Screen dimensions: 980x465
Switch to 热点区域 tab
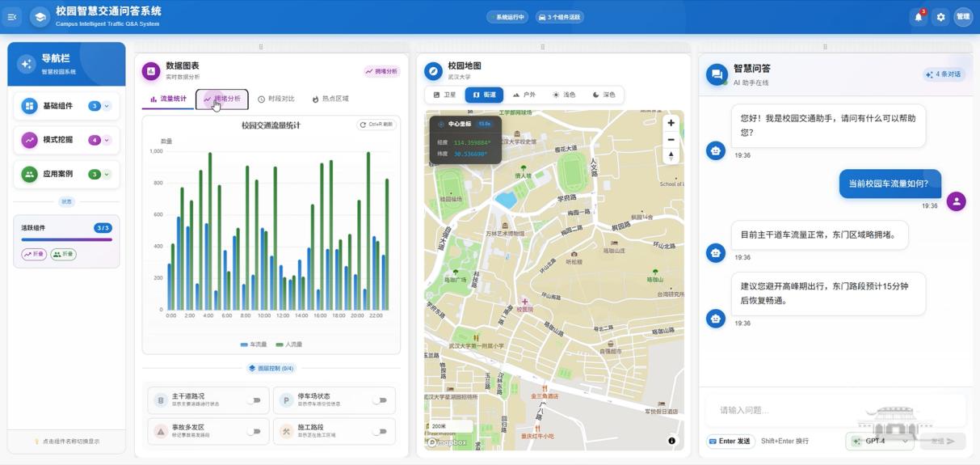click(x=330, y=99)
